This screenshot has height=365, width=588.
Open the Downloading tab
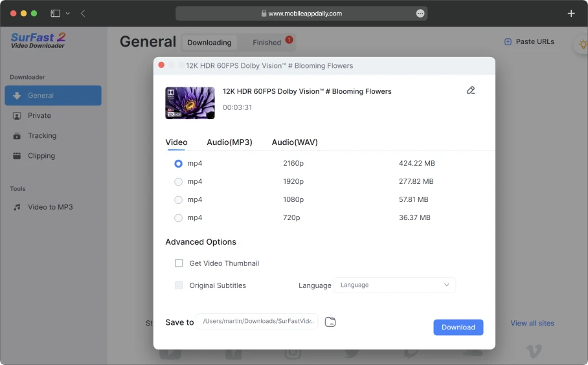coord(209,43)
